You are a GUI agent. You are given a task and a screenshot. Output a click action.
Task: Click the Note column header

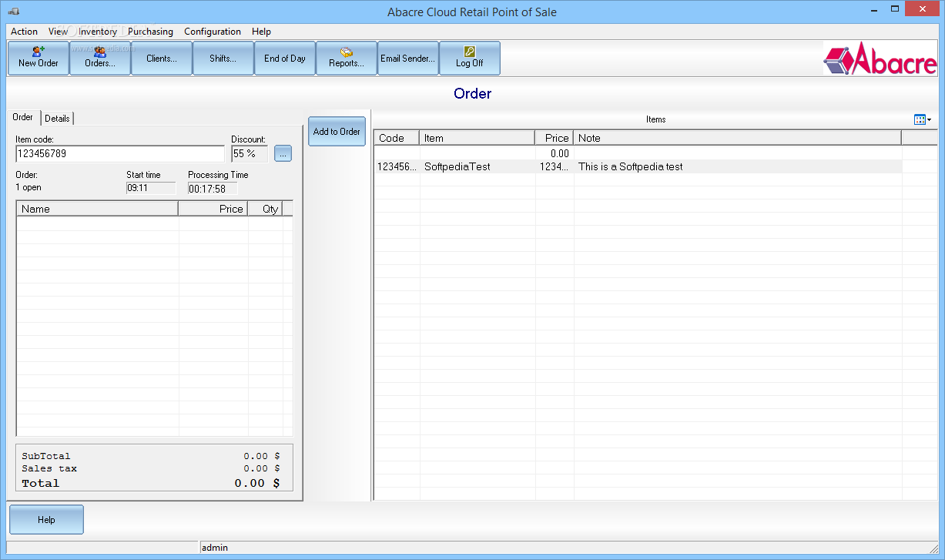737,138
